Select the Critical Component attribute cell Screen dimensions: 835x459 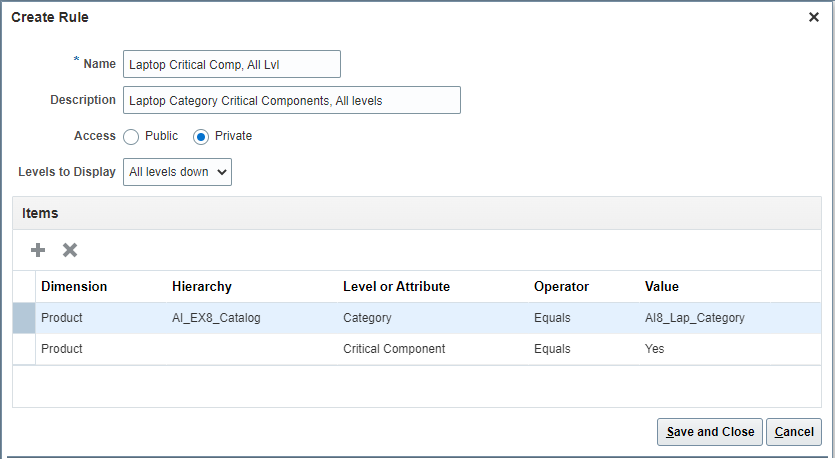click(x=394, y=349)
